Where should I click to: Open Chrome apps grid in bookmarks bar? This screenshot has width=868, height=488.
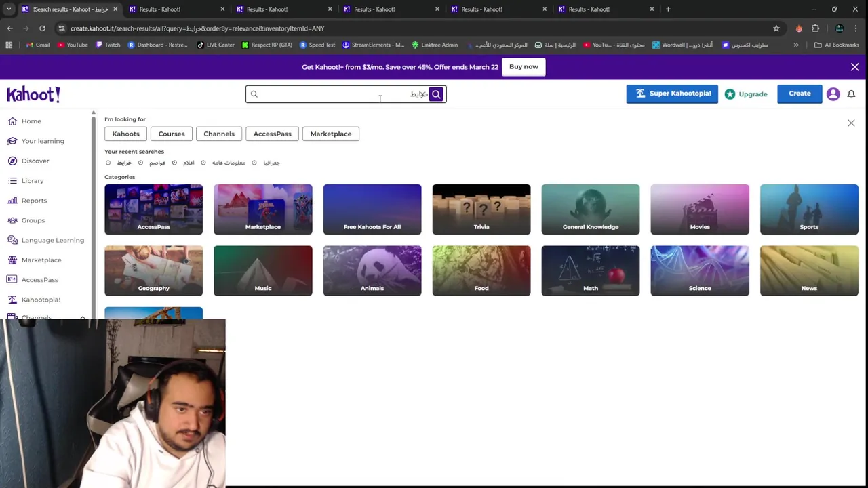[x=9, y=45]
